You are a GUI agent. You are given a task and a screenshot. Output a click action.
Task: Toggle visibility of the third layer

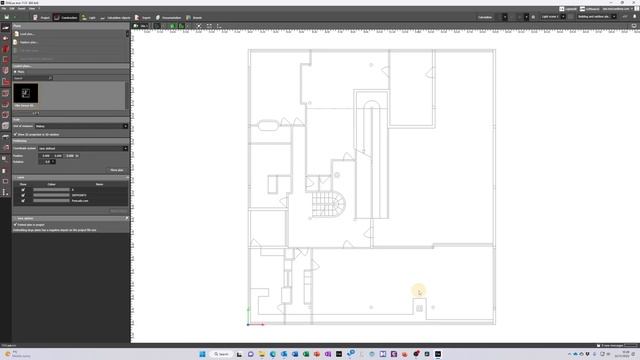(x=23, y=201)
